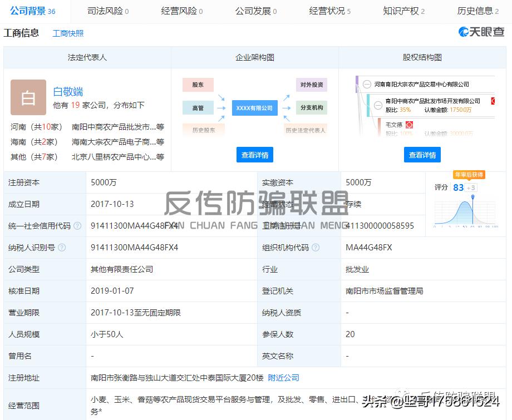Viewport: 512px width, 420px height.
Task: Click help icon next to 组织机构代码
Action: click(x=316, y=248)
